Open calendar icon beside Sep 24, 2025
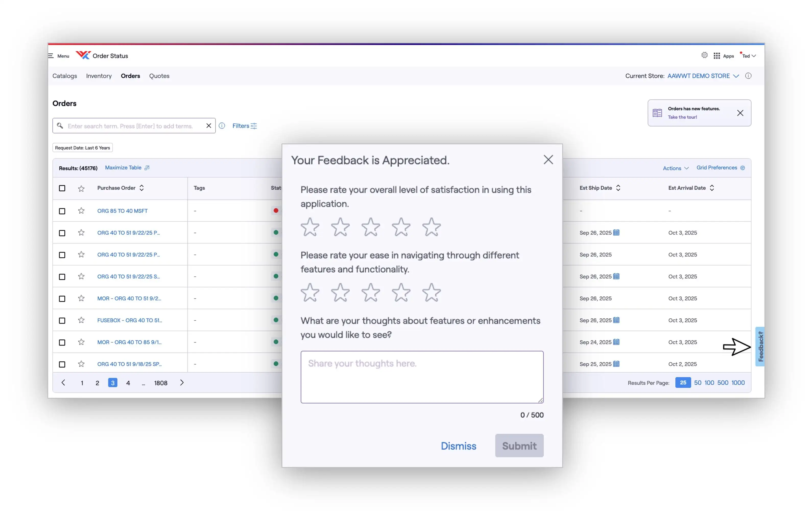 (616, 342)
